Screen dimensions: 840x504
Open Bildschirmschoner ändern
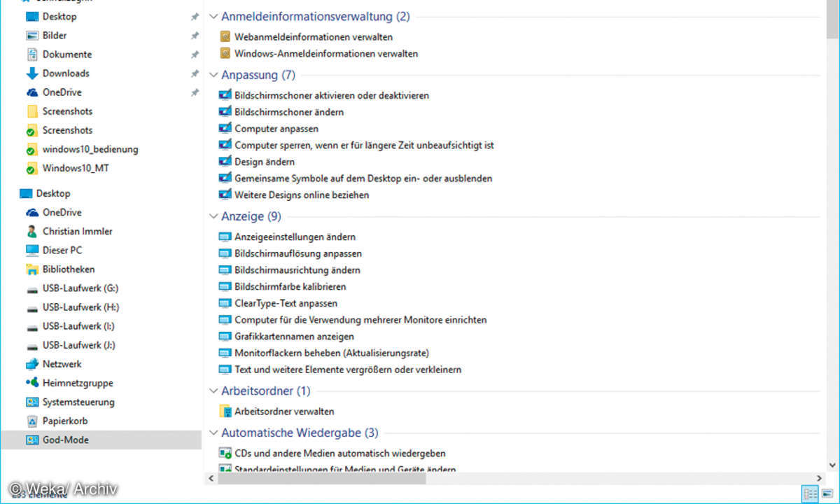tap(289, 112)
